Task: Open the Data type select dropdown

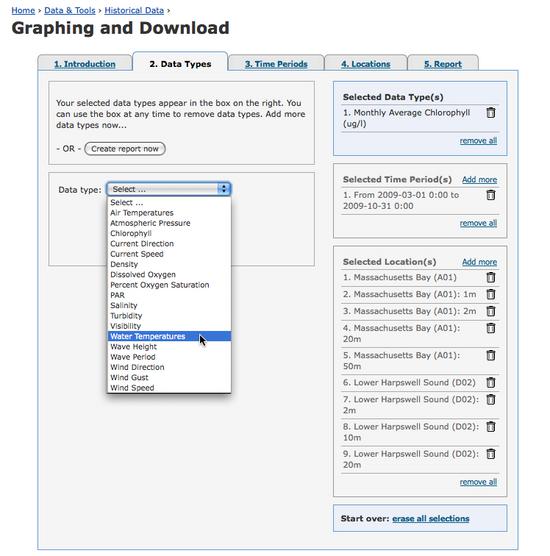Action: pyautogui.click(x=169, y=189)
